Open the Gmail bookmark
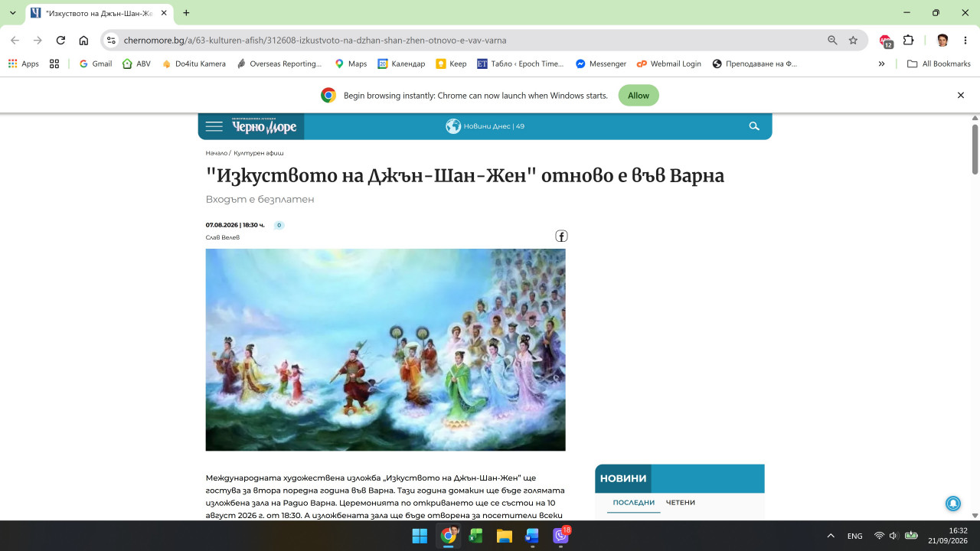The image size is (980, 551). click(96, 64)
